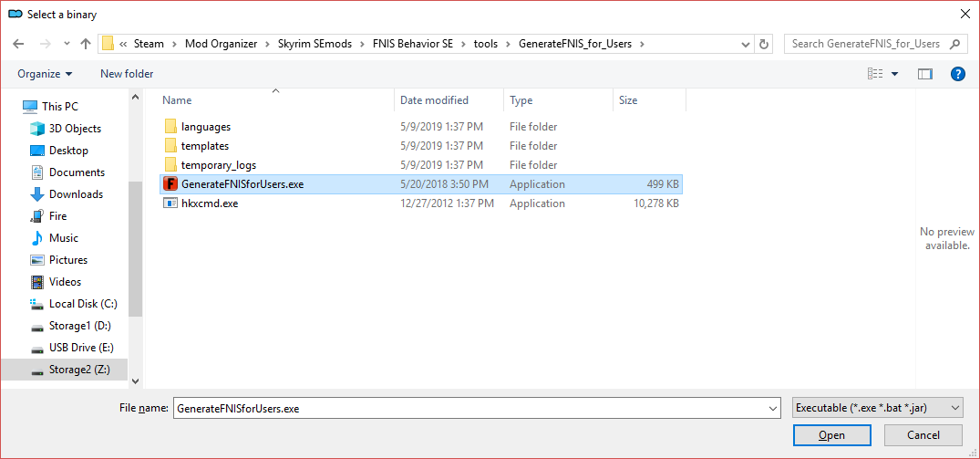Screen dimensions: 980x459
Task: Toggle the preview pane icon
Action: click(x=925, y=74)
